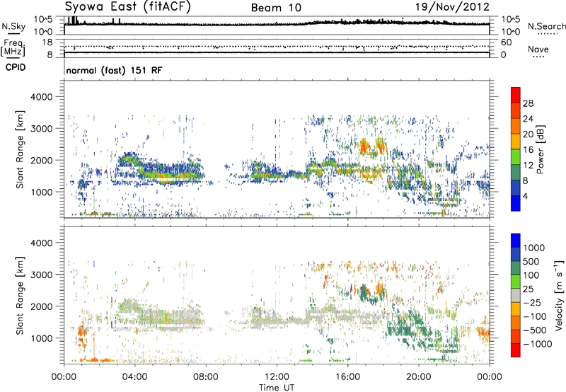Screen dimensions: 566x392
Task: Click the 'N.Sky' legend label
Action: 13,26
